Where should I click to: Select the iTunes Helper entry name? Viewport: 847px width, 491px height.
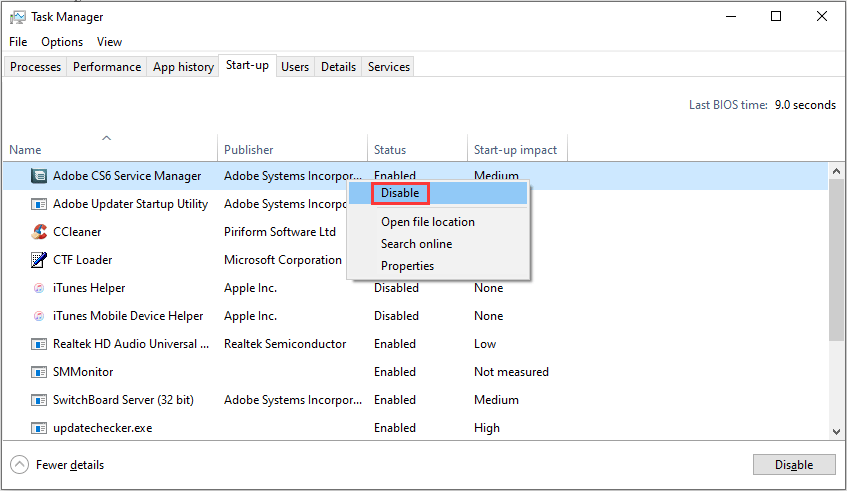[x=89, y=288]
